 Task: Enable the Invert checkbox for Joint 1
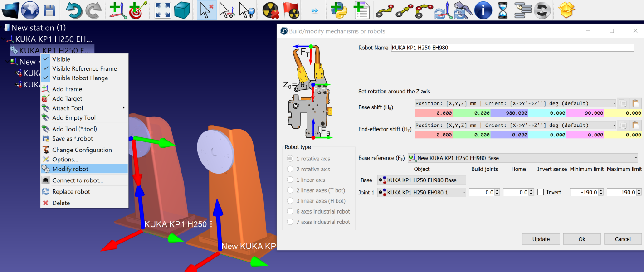pyautogui.click(x=541, y=192)
